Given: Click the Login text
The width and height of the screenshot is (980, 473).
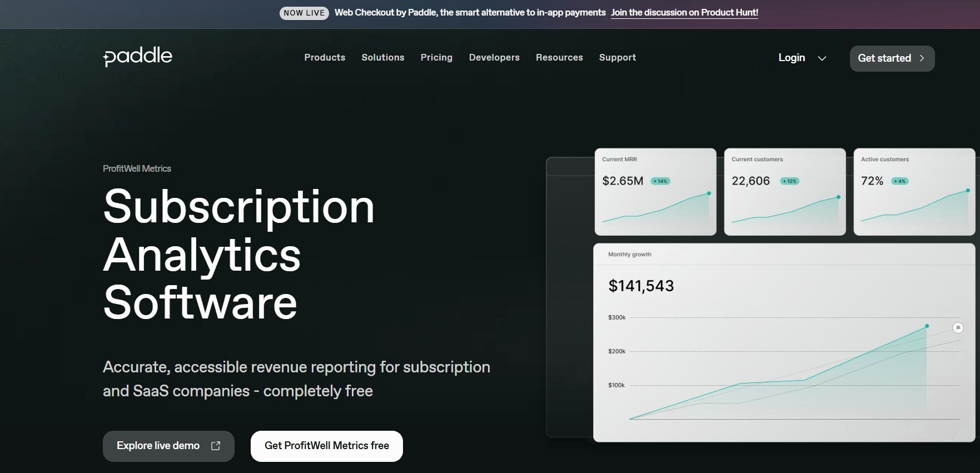Looking at the screenshot, I should (792, 58).
